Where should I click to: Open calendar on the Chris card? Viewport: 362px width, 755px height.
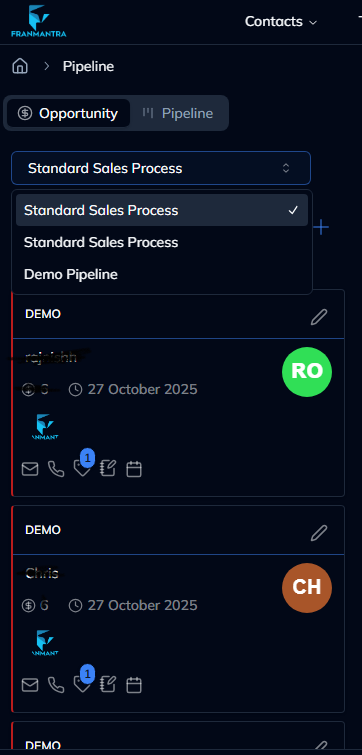pyautogui.click(x=134, y=685)
